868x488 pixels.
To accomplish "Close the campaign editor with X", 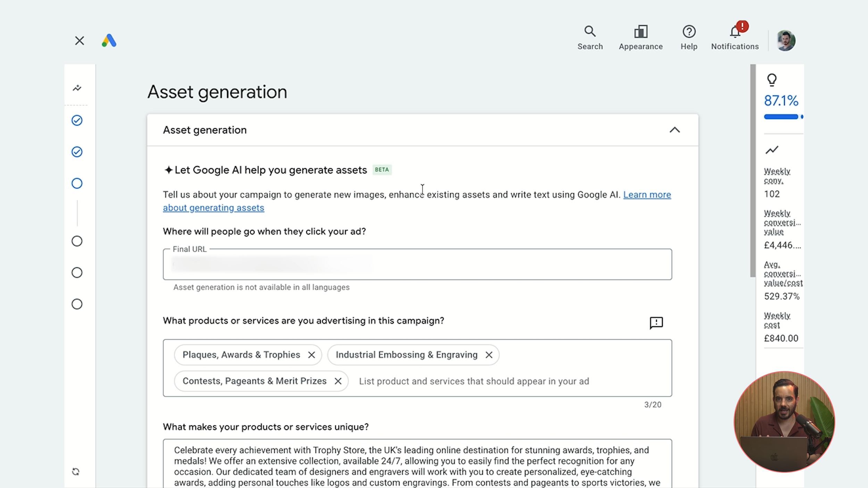I will (80, 41).
